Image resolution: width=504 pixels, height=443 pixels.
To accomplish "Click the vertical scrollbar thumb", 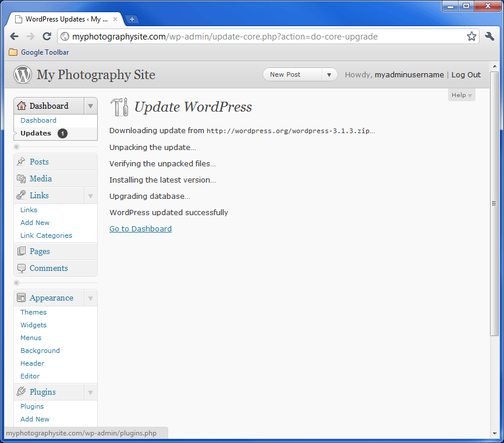I will click(494, 203).
